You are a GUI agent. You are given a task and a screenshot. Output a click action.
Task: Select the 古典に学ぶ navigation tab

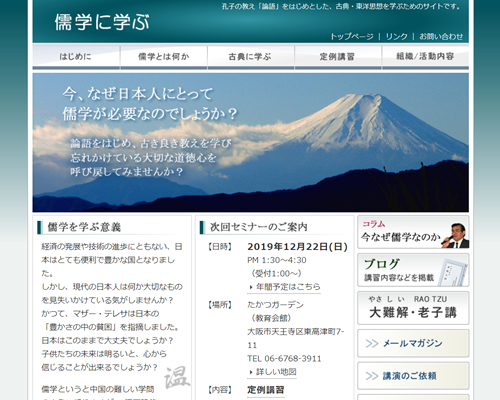click(x=251, y=57)
